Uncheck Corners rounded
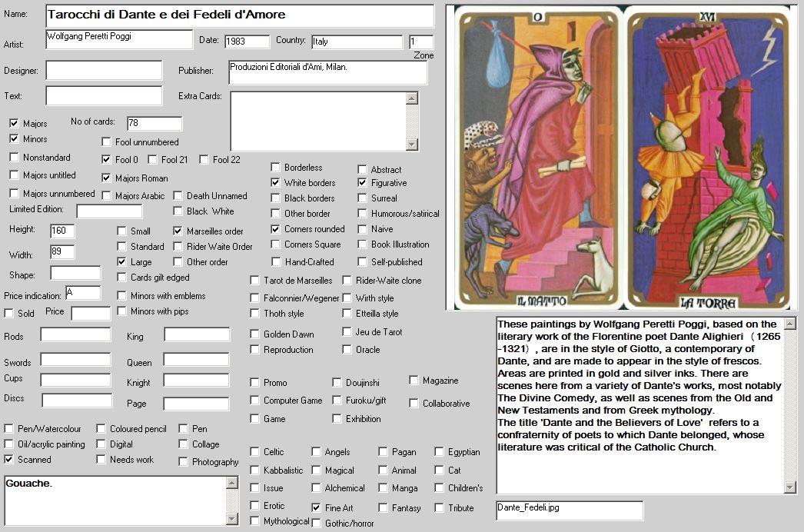 275,229
